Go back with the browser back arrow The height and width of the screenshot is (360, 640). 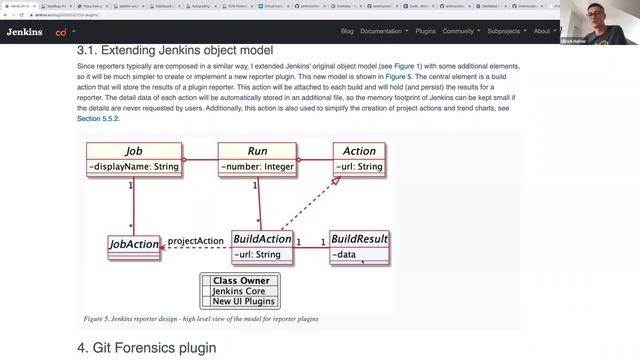pyautogui.click(x=5, y=15)
